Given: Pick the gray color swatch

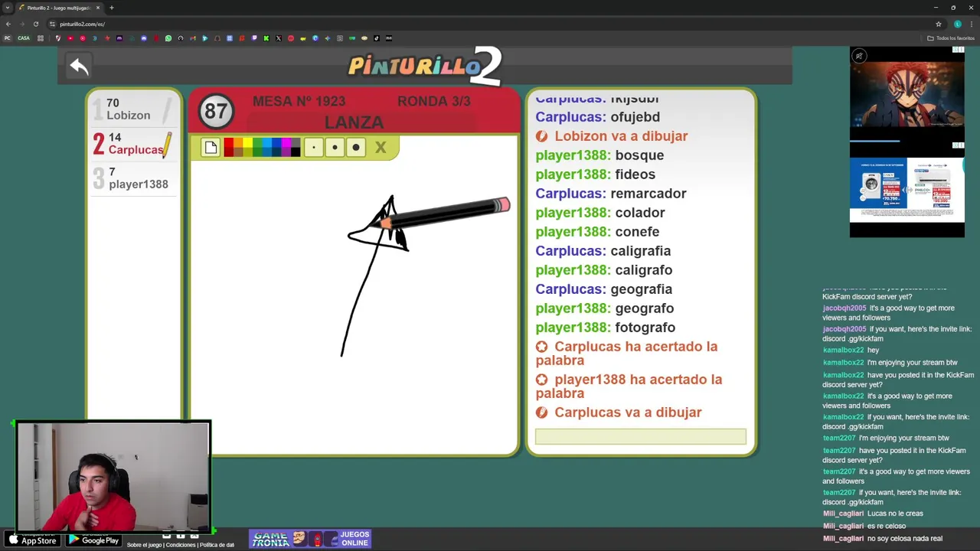Looking at the screenshot, I should pyautogui.click(x=296, y=142).
